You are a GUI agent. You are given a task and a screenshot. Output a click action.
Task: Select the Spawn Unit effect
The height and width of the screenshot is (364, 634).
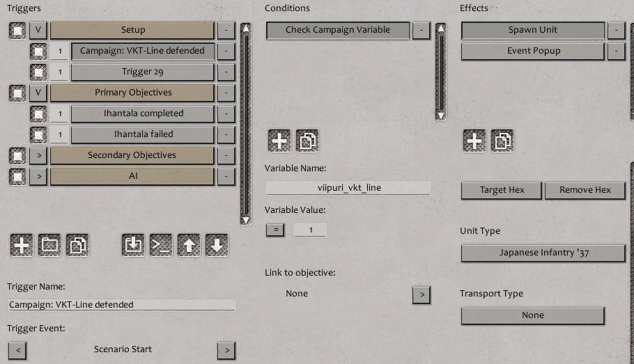coord(532,30)
